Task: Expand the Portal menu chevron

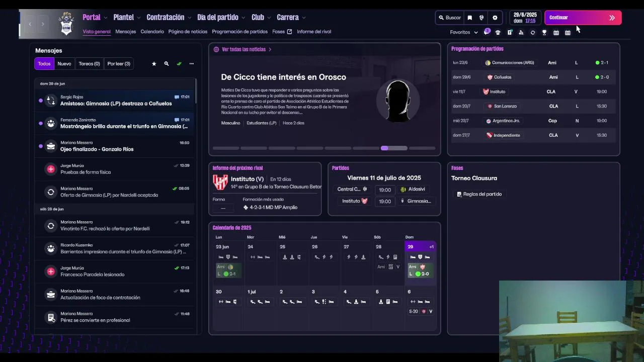Action: click(x=106, y=18)
